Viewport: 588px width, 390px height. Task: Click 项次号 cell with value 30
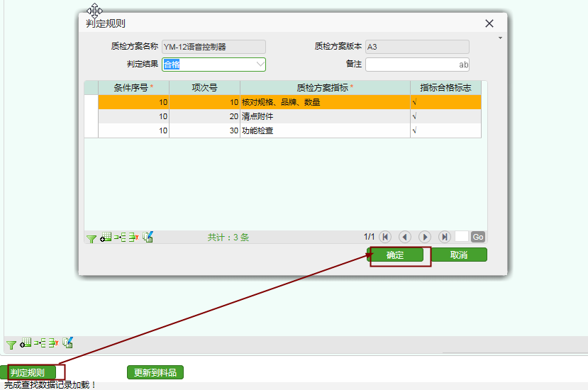click(x=204, y=130)
